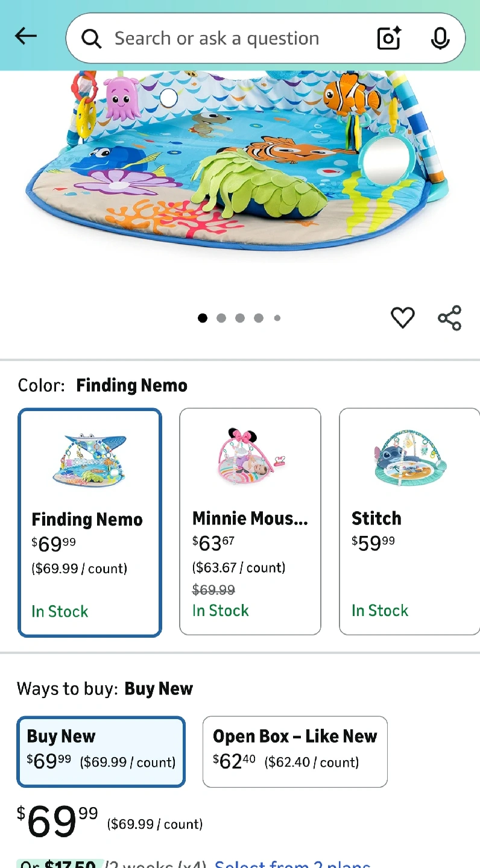The width and height of the screenshot is (480, 868).
Task: Jump to the second image carousel dot
Action: (x=221, y=318)
